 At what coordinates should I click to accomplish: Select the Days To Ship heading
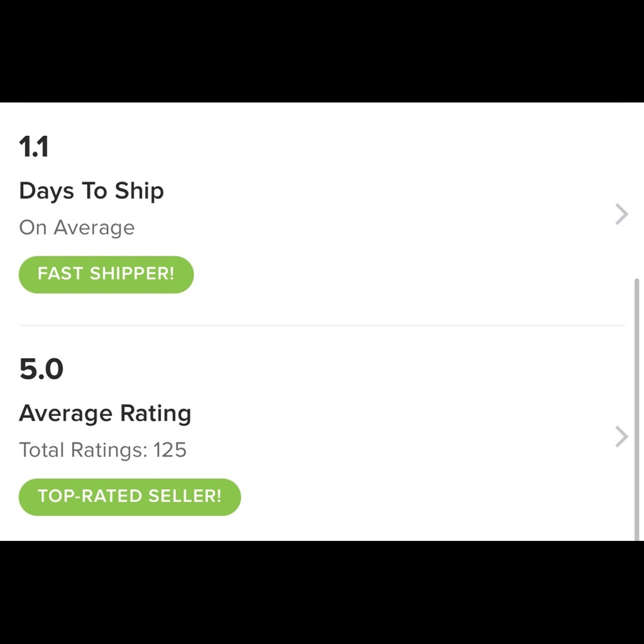pyautogui.click(x=91, y=191)
